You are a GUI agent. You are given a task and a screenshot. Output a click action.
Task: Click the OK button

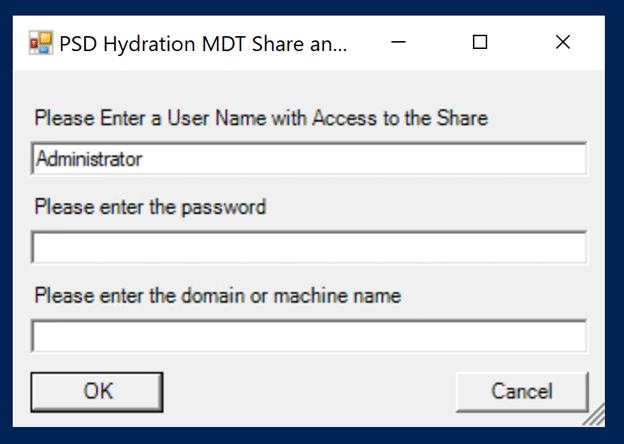pos(97,392)
